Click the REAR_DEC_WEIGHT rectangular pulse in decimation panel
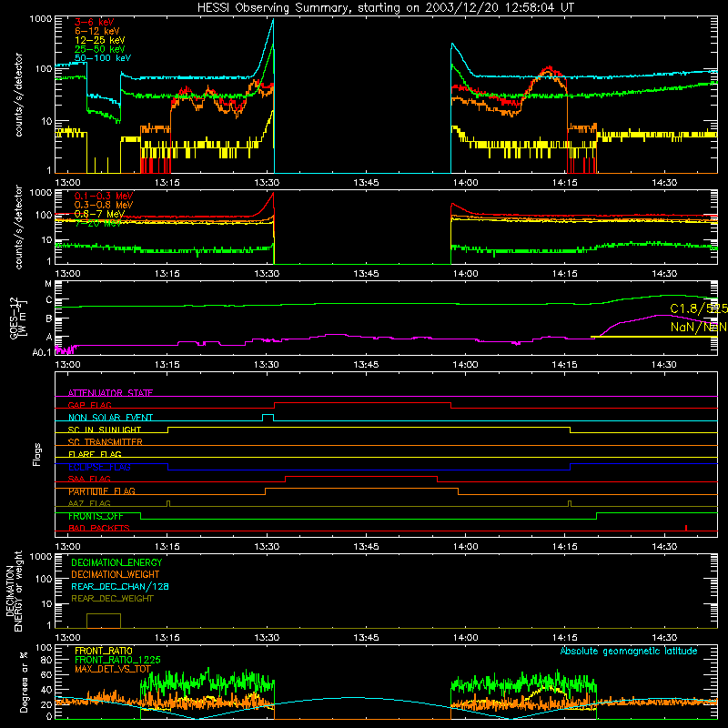Image resolution: width=728 pixels, height=728 pixels. [x=104, y=621]
